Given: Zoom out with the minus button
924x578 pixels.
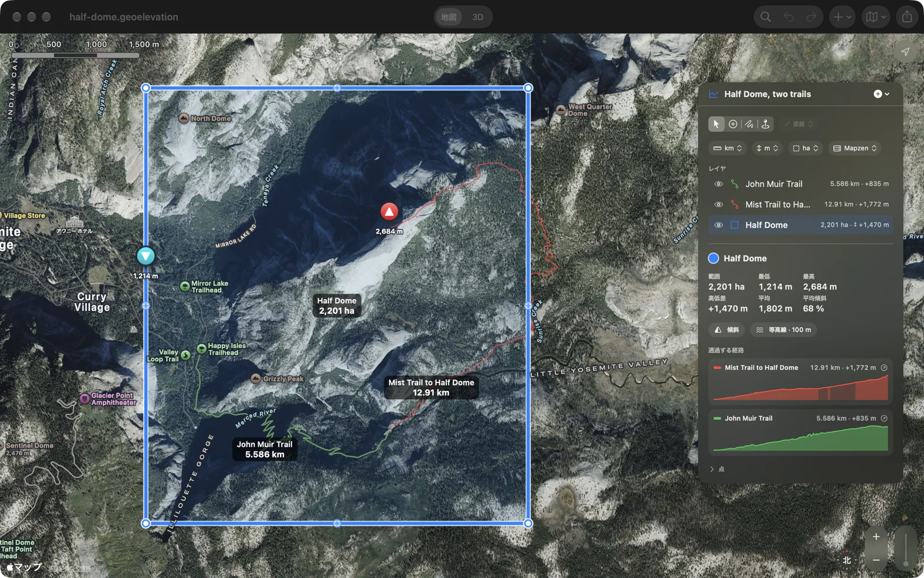Looking at the screenshot, I should [876, 560].
